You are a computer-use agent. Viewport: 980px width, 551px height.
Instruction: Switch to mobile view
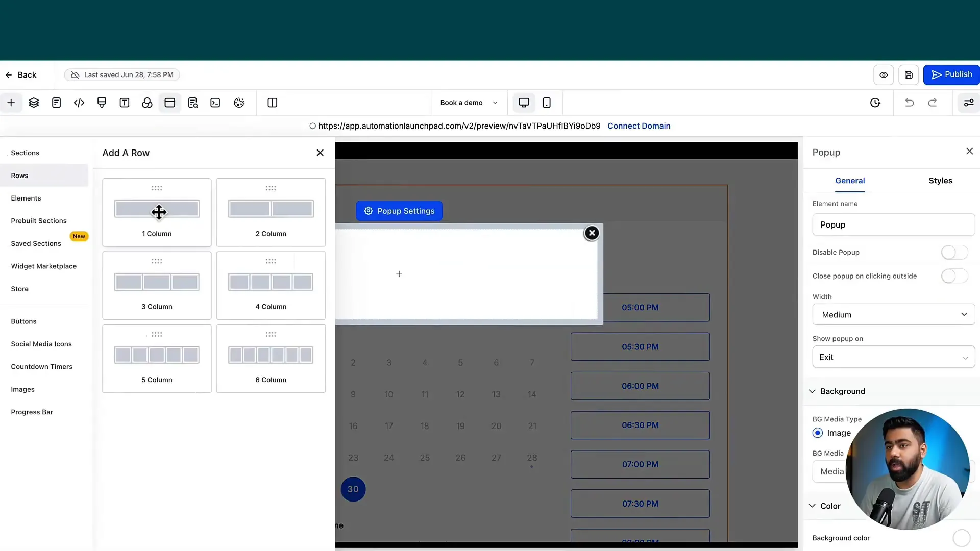[546, 103]
